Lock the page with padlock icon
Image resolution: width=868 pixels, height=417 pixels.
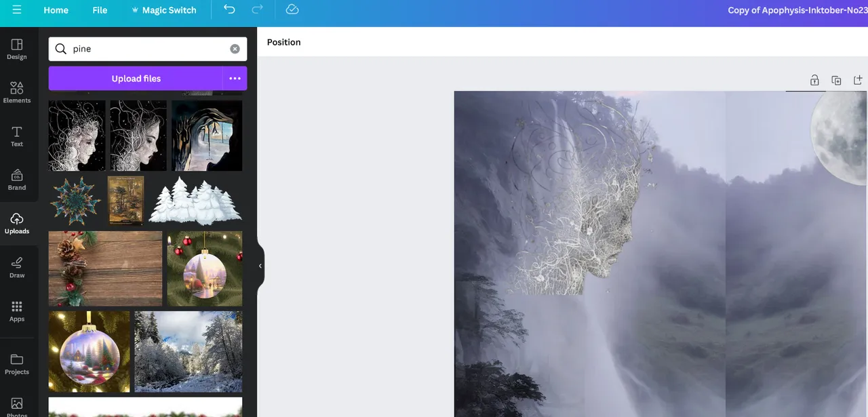[x=814, y=80]
